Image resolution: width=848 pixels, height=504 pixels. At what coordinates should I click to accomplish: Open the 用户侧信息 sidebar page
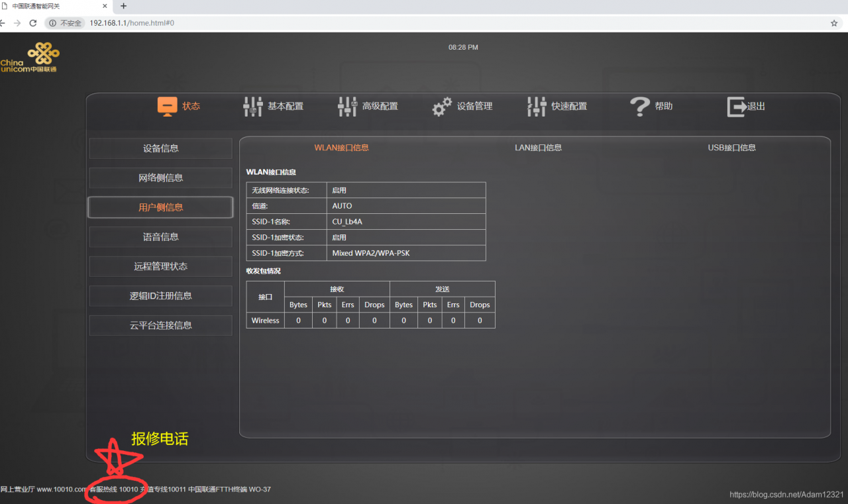point(161,207)
